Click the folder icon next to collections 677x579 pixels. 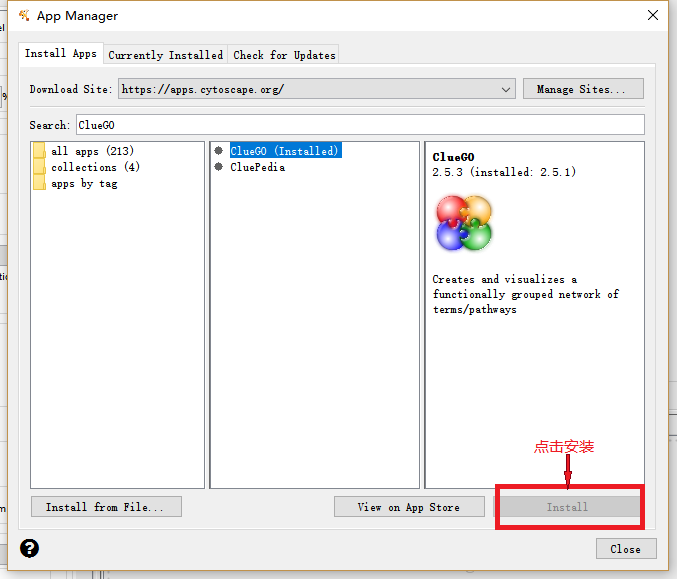point(39,167)
